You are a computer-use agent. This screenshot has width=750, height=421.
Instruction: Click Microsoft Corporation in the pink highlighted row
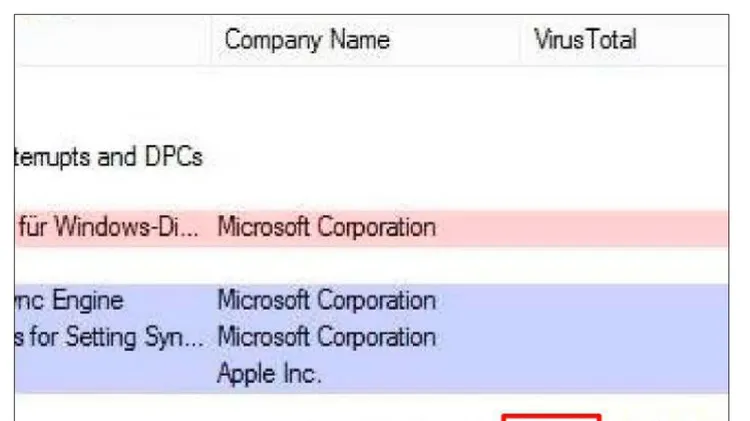tap(327, 227)
